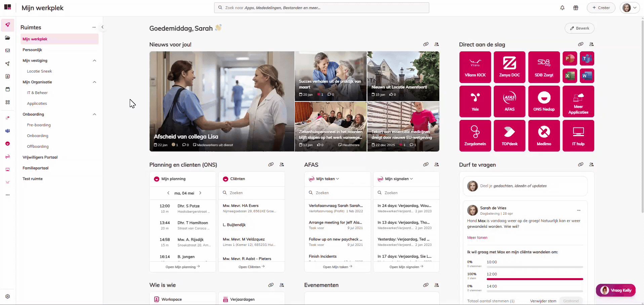Open the folder icon in left rail
The height and width of the screenshot is (305, 644).
tap(8, 38)
